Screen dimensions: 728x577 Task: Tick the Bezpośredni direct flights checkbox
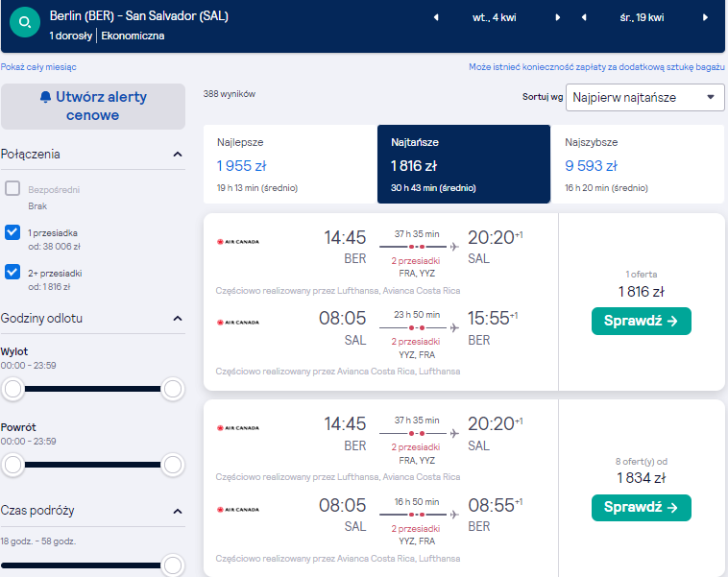pos(12,188)
